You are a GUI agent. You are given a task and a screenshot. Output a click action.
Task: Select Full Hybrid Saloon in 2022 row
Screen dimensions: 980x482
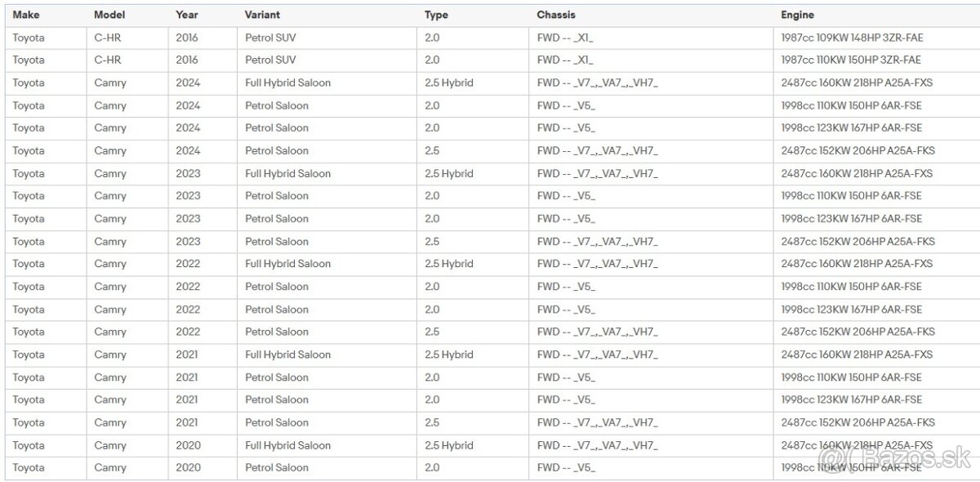click(287, 264)
